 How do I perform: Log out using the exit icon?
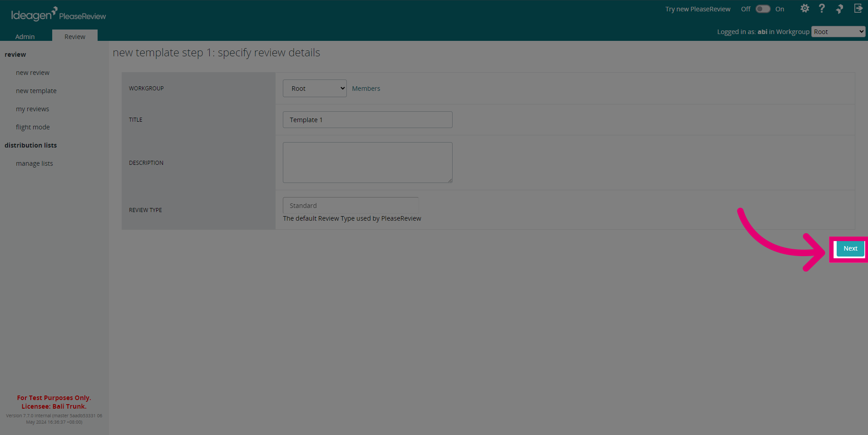858,9
